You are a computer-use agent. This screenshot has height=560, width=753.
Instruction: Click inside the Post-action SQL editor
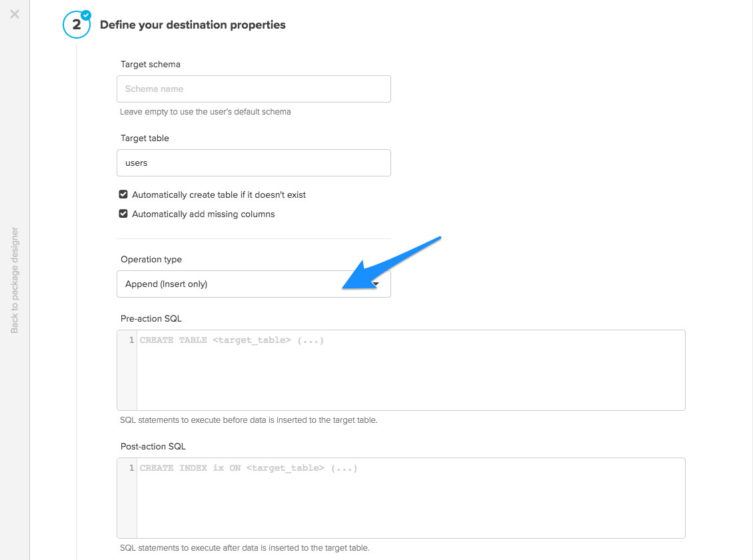[400, 497]
